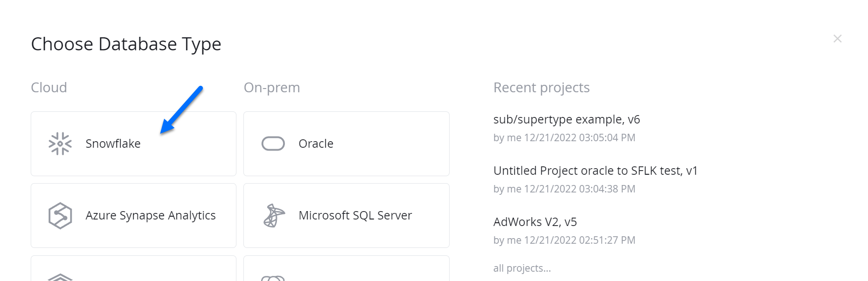Click the Microsoft SQL Server logo icon

pos(274,215)
